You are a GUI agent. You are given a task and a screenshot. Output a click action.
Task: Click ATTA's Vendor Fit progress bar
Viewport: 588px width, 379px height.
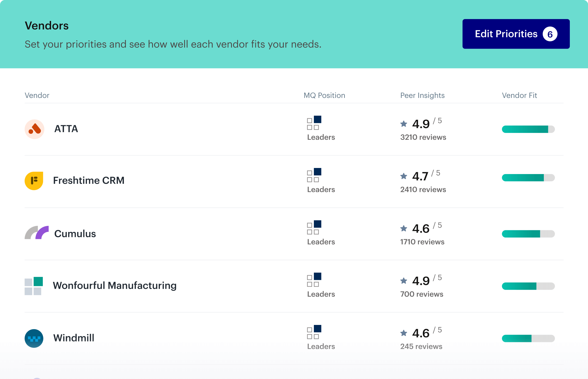[528, 129]
